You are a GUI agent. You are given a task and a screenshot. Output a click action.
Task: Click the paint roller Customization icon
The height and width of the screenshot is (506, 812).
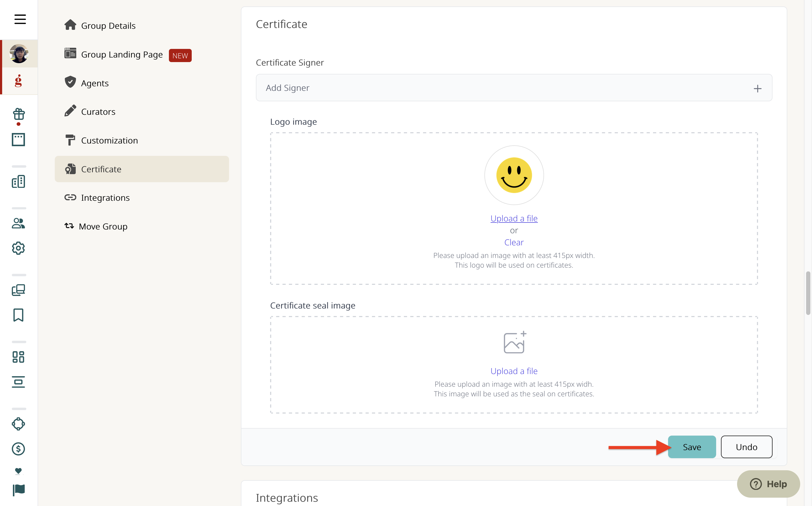click(x=70, y=140)
